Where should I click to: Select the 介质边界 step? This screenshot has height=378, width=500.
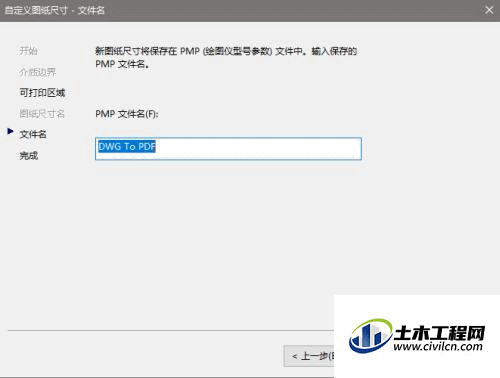pyautogui.click(x=37, y=72)
